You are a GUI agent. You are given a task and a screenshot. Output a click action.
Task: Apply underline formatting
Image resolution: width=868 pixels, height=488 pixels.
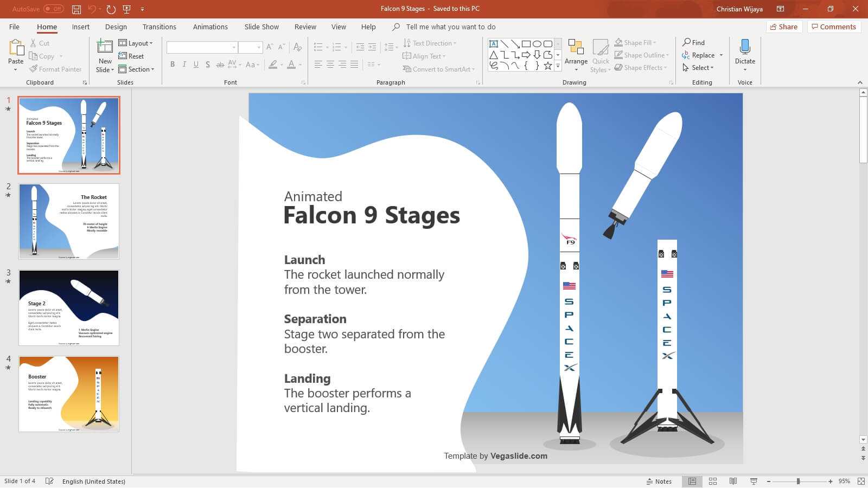[196, 65]
